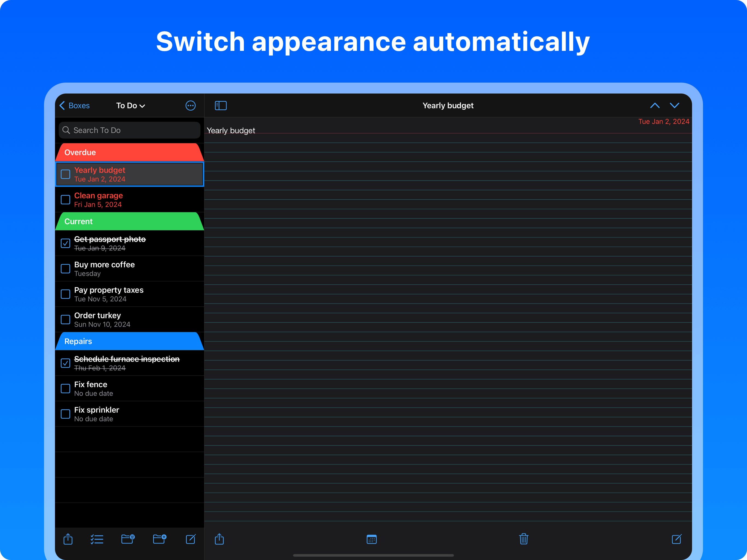Select the Overdue section header

[129, 152]
